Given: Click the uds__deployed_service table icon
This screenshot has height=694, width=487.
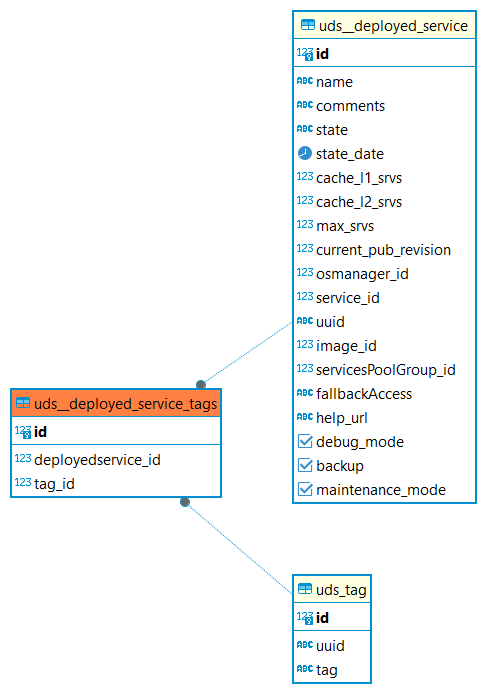Looking at the screenshot, I should coord(308,25).
